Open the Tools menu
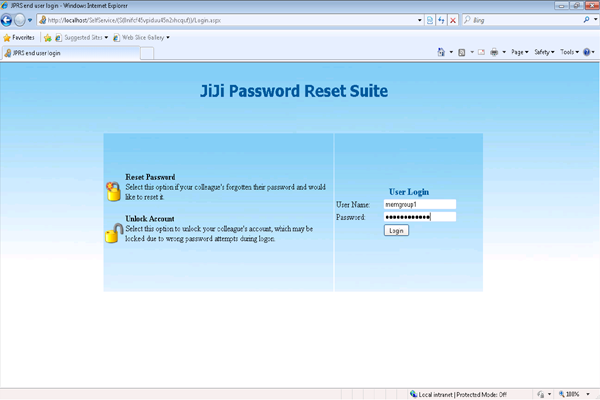Viewport: 600px width, 400px height. [570, 52]
